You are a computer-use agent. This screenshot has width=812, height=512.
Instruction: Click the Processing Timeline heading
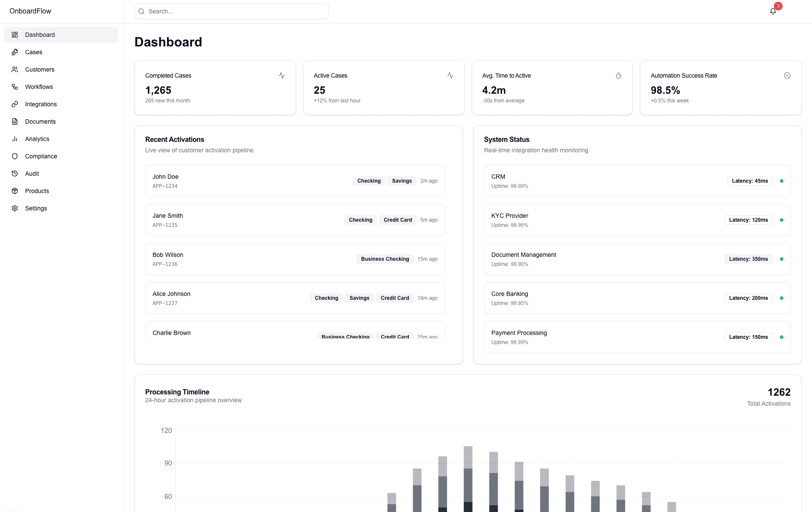[177, 392]
